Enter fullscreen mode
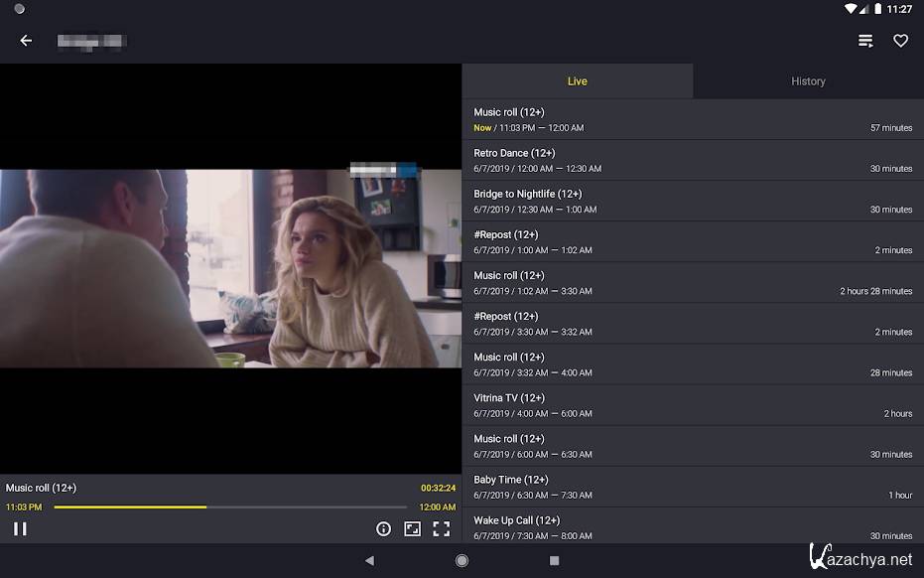Image resolution: width=924 pixels, height=578 pixels. click(x=441, y=529)
